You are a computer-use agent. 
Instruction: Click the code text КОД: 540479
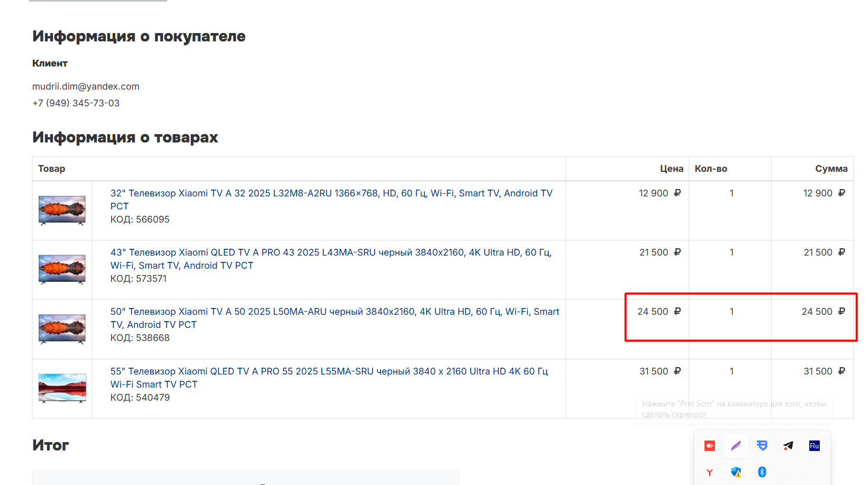[140, 398]
